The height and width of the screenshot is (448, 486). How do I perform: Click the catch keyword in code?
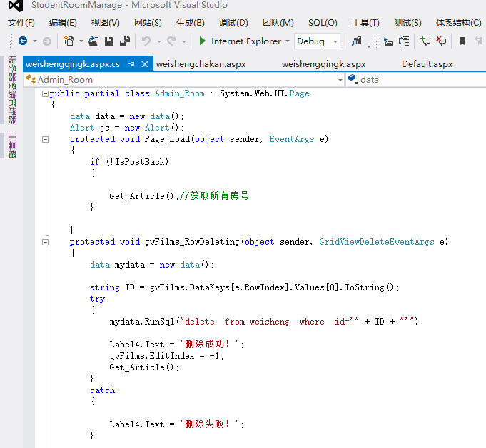click(x=102, y=390)
